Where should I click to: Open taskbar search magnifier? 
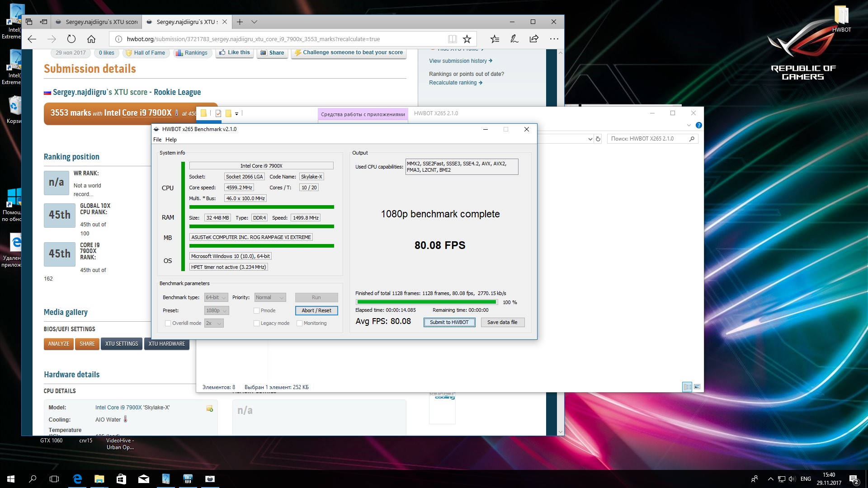click(33, 479)
